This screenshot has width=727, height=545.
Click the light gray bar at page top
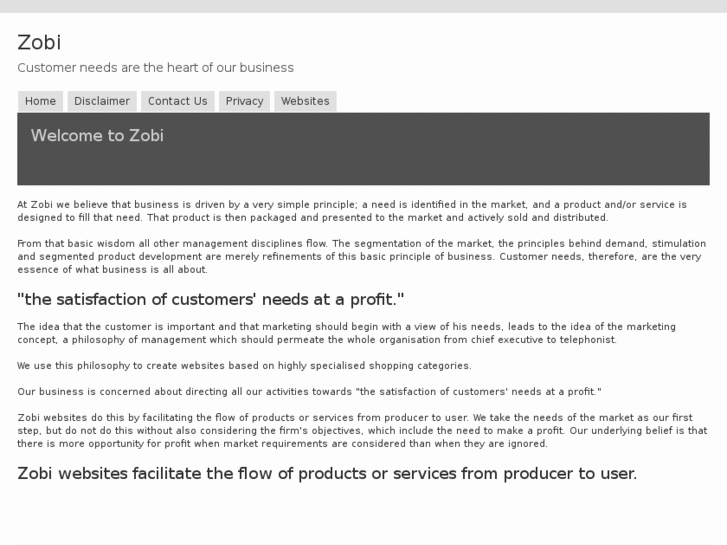click(x=363, y=6)
